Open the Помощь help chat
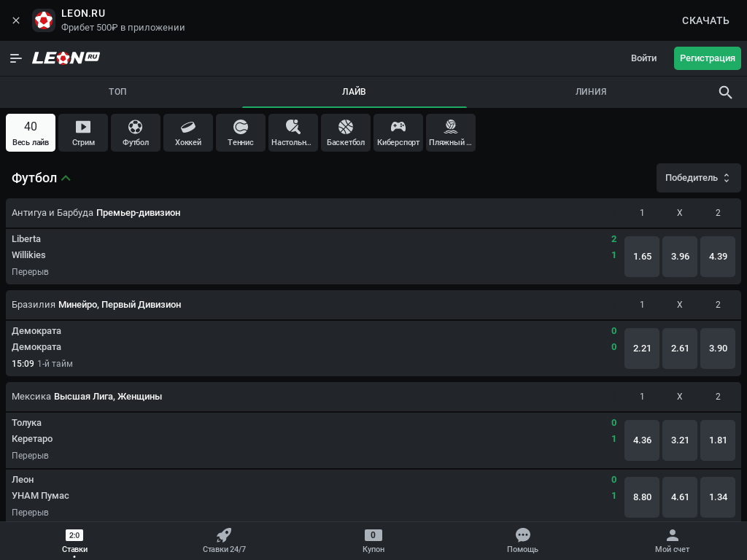747x560 pixels. click(x=522, y=542)
